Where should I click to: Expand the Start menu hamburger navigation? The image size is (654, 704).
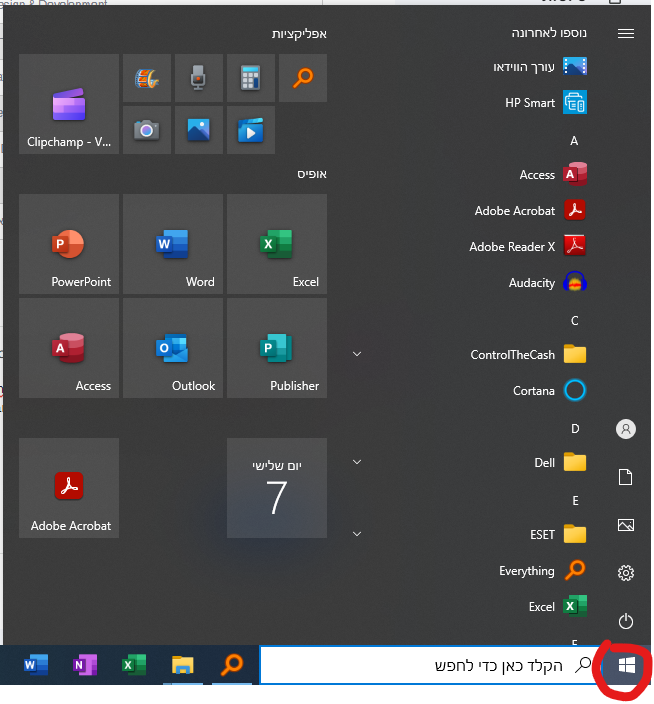coord(626,33)
